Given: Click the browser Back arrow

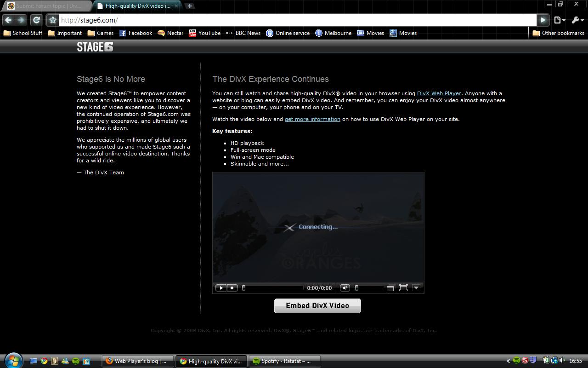Looking at the screenshot, I should click(8, 20).
